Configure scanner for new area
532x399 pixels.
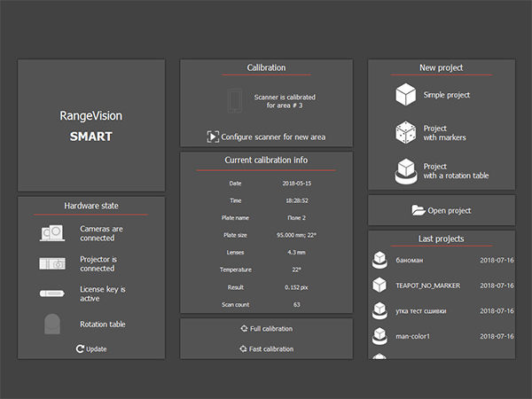[266, 137]
